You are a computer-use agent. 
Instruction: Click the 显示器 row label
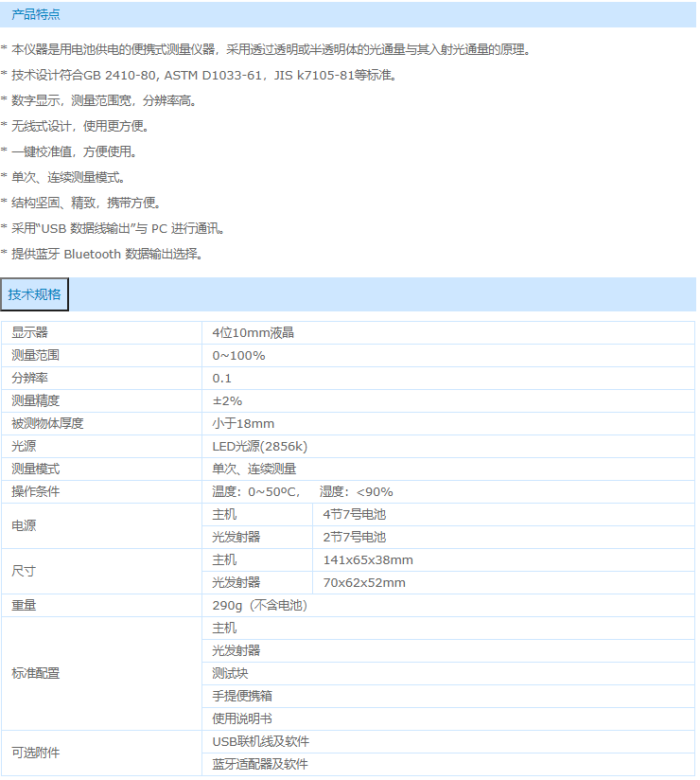(29, 332)
